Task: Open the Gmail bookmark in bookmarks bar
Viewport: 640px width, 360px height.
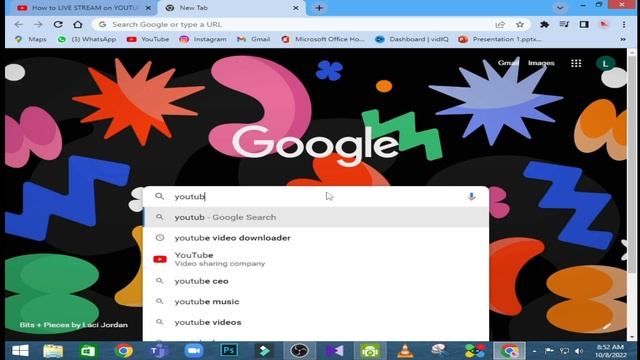Action: click(x=253, y=39)
